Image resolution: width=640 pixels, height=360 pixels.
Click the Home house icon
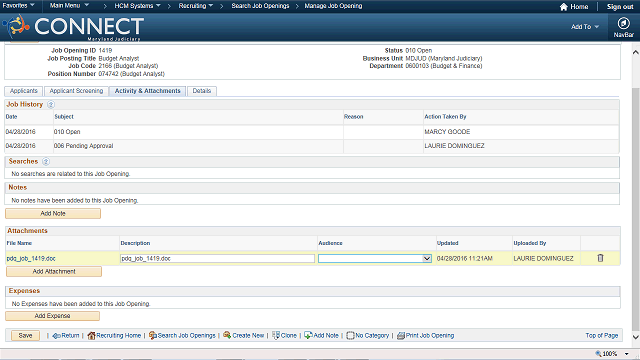click(x=564, y=7)
